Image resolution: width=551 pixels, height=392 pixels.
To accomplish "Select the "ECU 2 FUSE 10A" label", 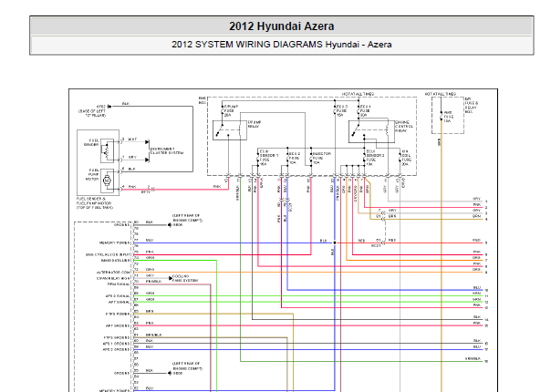I will [295, 158].
